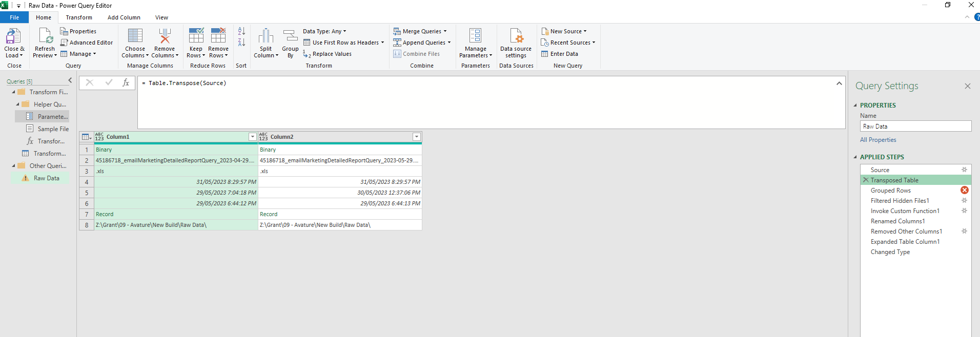Click the Keep Rows icon
Image resolution: width=980 pixels, height=337 pixels.
[196, 36]
